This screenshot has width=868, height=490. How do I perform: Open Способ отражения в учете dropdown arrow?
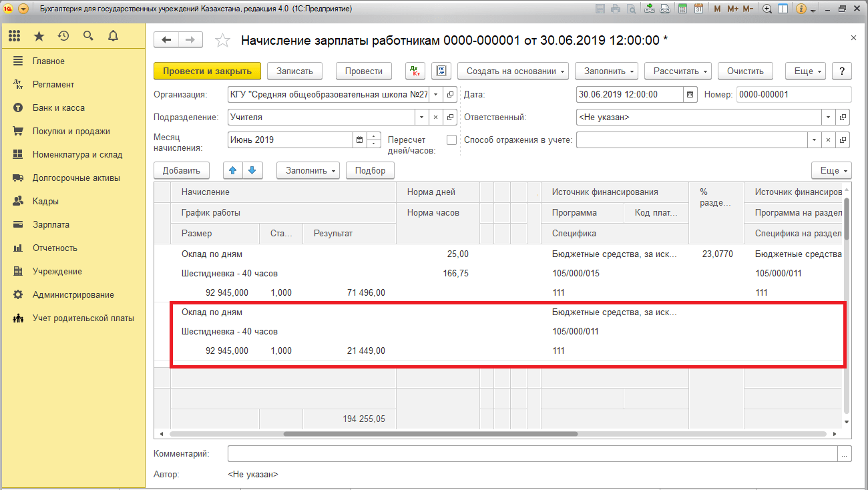click(813, 140)
